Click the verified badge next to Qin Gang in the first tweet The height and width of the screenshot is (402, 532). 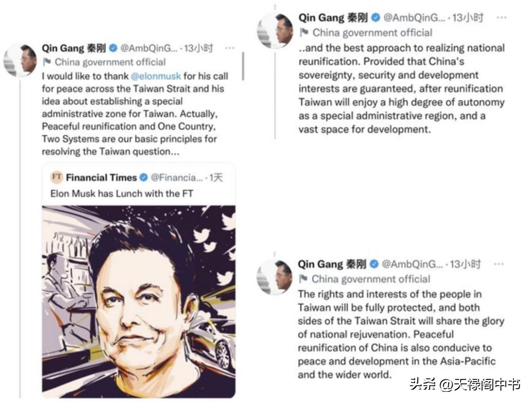[x=113, y=48]
